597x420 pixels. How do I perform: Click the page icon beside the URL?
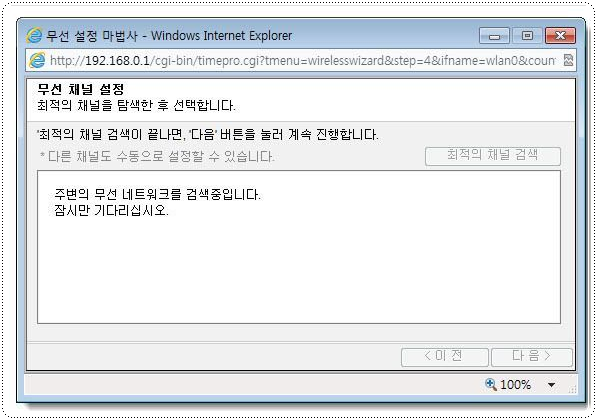click(x=37, y=60)
